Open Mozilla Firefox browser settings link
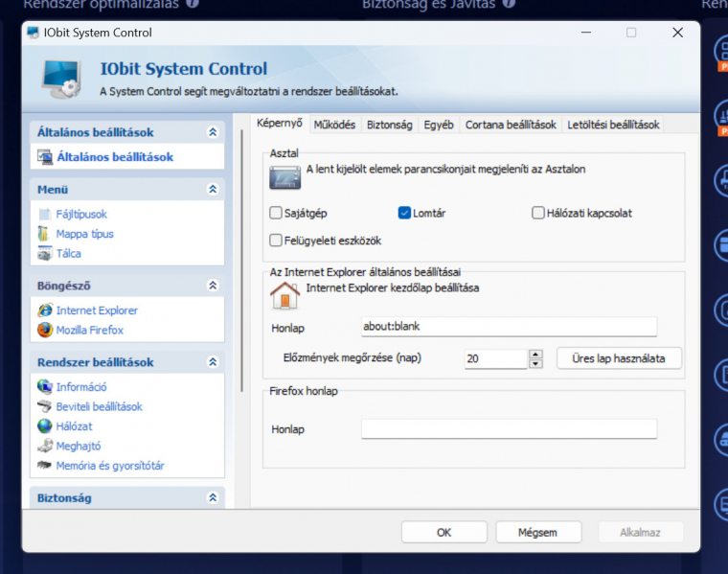 [x=90, y=331]
